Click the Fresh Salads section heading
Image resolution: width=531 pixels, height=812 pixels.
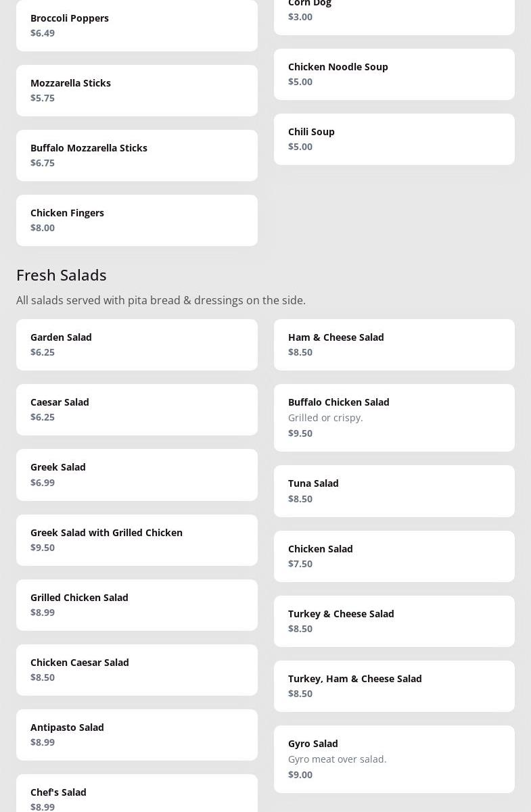tap(62, 274)
